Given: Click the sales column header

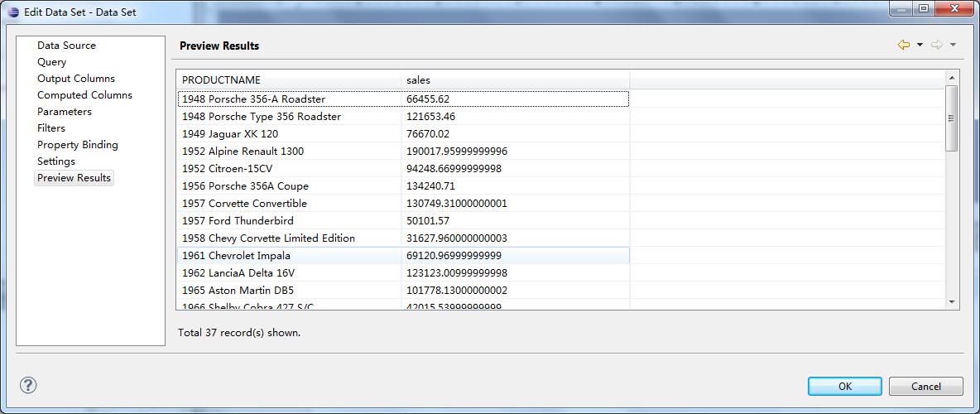Looking at the screenshot, I should [516, 80].
